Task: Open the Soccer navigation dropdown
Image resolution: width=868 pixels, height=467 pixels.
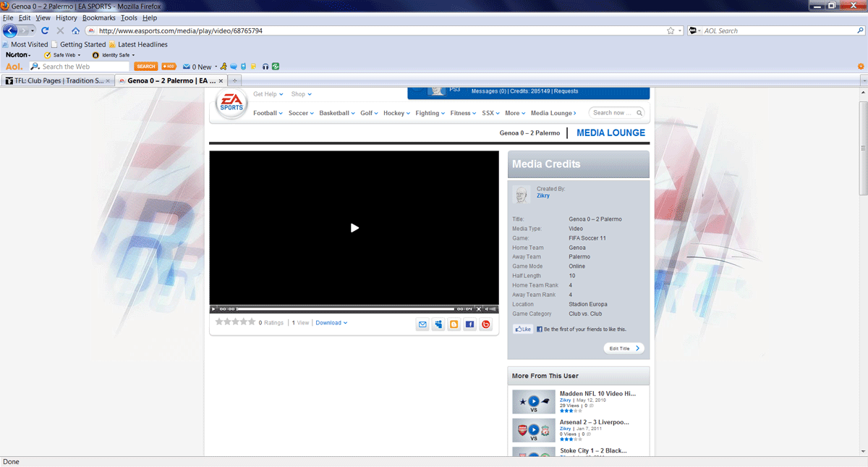Action: 301,113
